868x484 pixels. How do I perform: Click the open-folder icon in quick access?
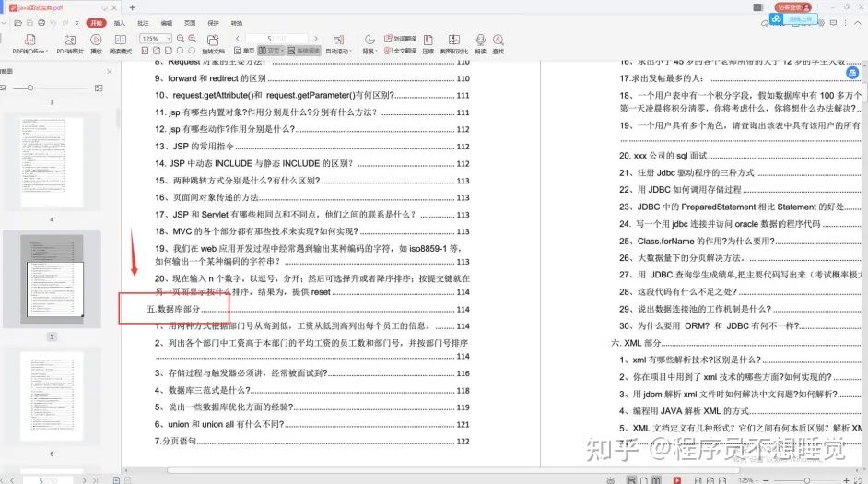18,23
